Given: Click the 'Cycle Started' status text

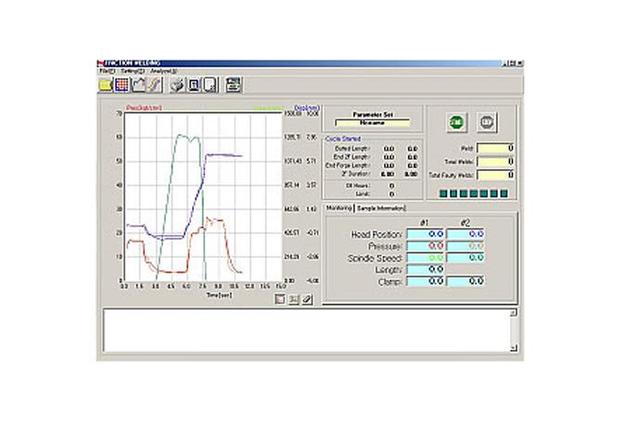Looking at the screenshot, I should coord(343,139).
